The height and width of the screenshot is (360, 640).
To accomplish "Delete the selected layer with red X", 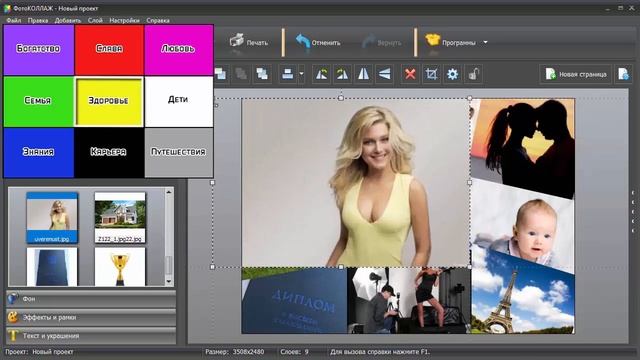I will (x=410, y=74).
